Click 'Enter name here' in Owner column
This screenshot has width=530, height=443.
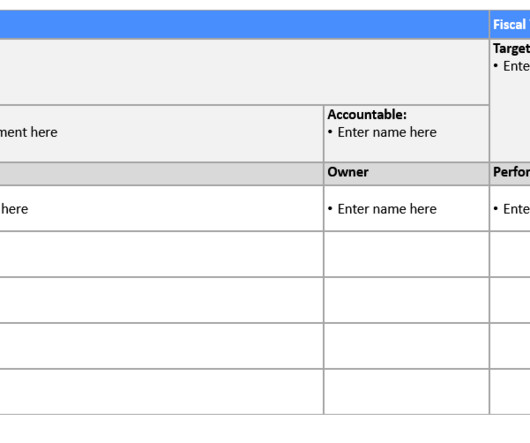(387, 209)
